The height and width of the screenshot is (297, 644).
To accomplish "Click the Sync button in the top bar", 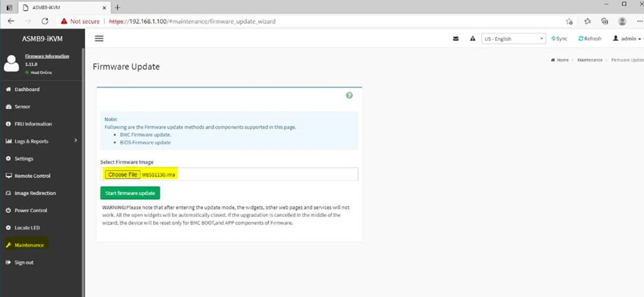I will pos(559,39).
